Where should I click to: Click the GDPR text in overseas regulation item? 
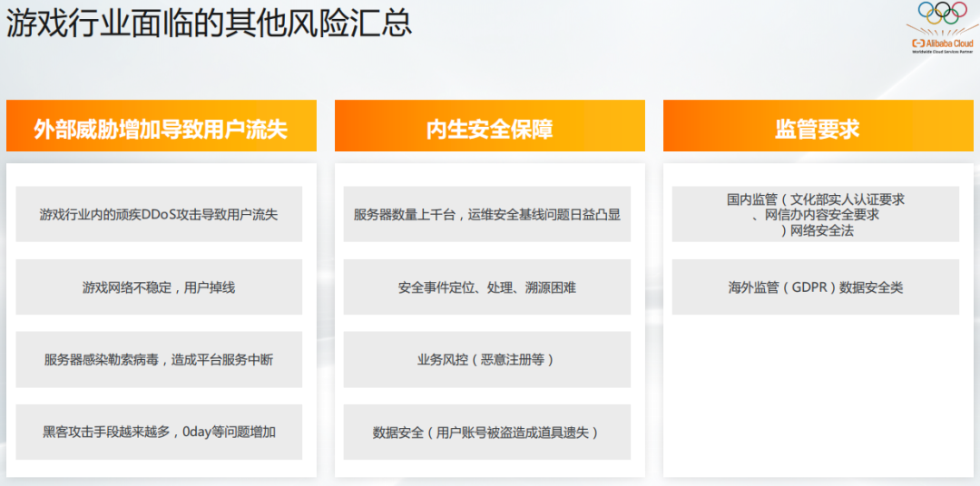(x=808, y=287)
